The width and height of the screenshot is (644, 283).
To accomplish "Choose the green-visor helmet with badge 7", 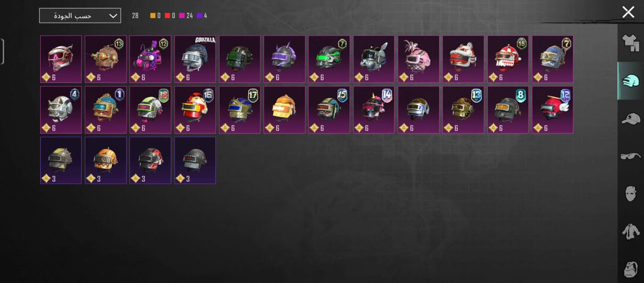I will [329, 59].
